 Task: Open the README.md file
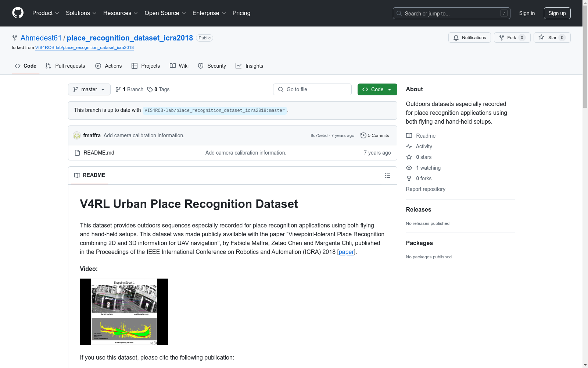click(99, 153)
